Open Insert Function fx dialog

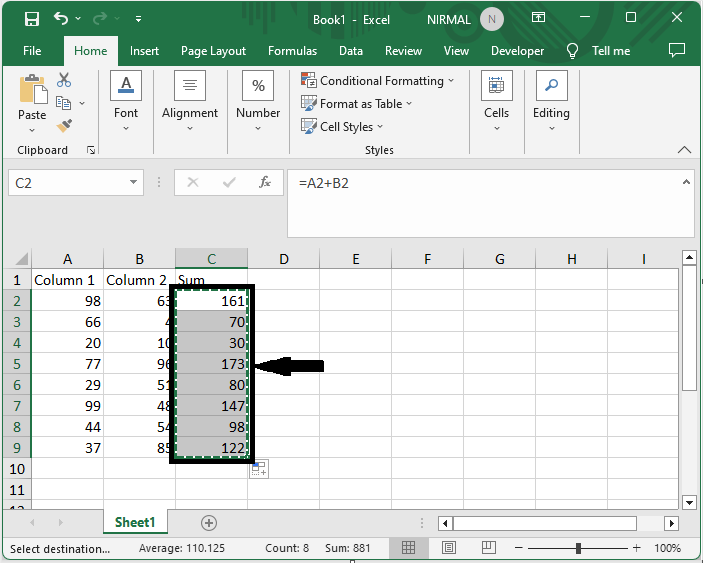pyautogui.click(x=265, y=182)
